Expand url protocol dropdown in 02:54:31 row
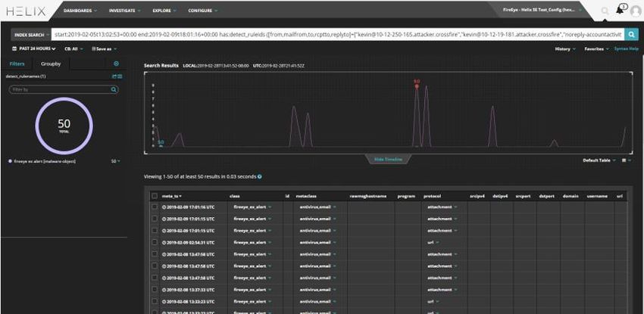Screen dimensions: 644x314 [437, 243]
